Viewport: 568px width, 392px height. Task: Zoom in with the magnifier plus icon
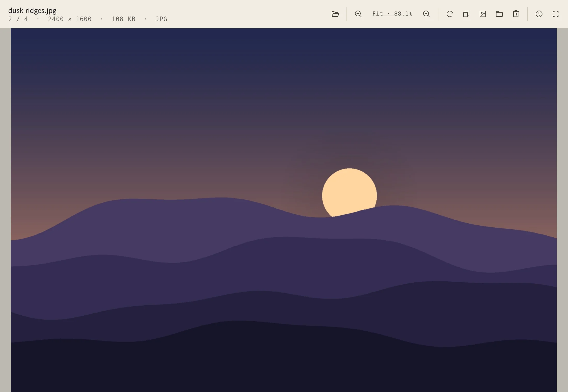tap(427, 14)
